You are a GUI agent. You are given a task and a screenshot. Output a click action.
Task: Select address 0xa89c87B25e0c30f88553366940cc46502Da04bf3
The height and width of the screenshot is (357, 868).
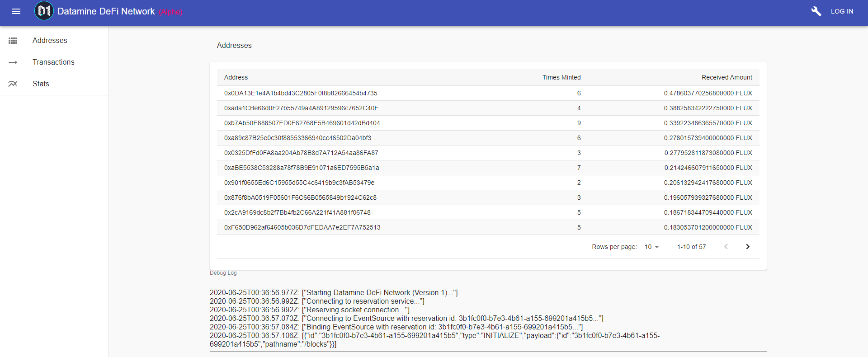[x=297, y=138]
